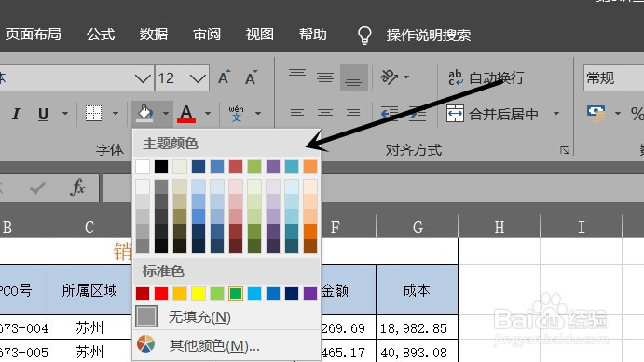
Task: Increase font size with larger A icon
Action: [225, 77]
